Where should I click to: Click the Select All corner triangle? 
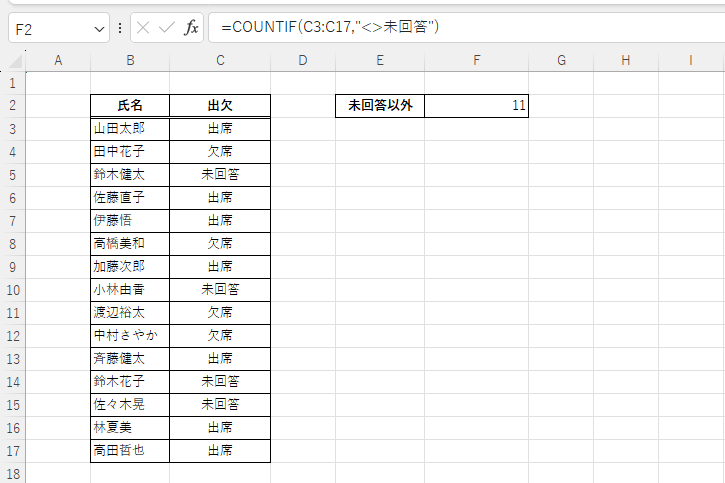pyautogui.click(x=15, y=61)
